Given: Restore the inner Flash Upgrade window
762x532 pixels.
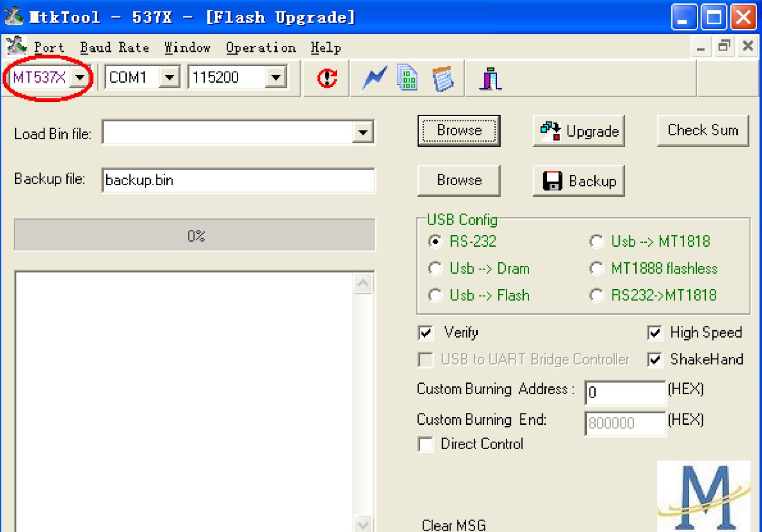Looking at the screenshot, I should pyautogui.click(x=724, y=47).
